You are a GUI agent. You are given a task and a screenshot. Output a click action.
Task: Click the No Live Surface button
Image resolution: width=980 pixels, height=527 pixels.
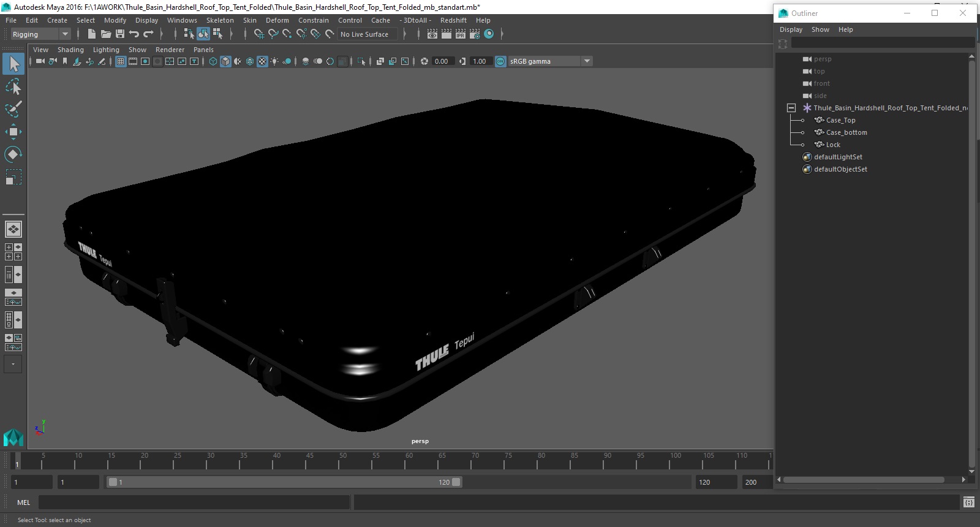pyautogui.click(x=365, y=34)
